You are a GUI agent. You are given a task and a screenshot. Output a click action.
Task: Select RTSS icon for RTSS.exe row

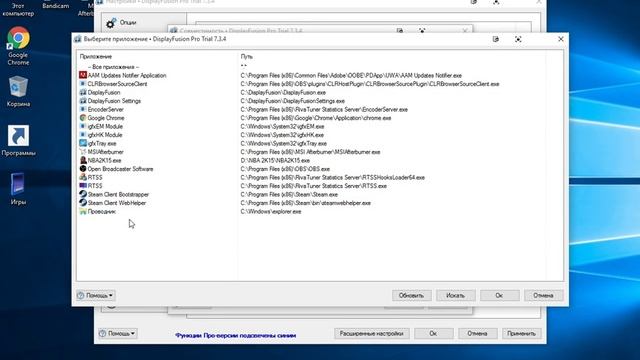pos(83,186)
